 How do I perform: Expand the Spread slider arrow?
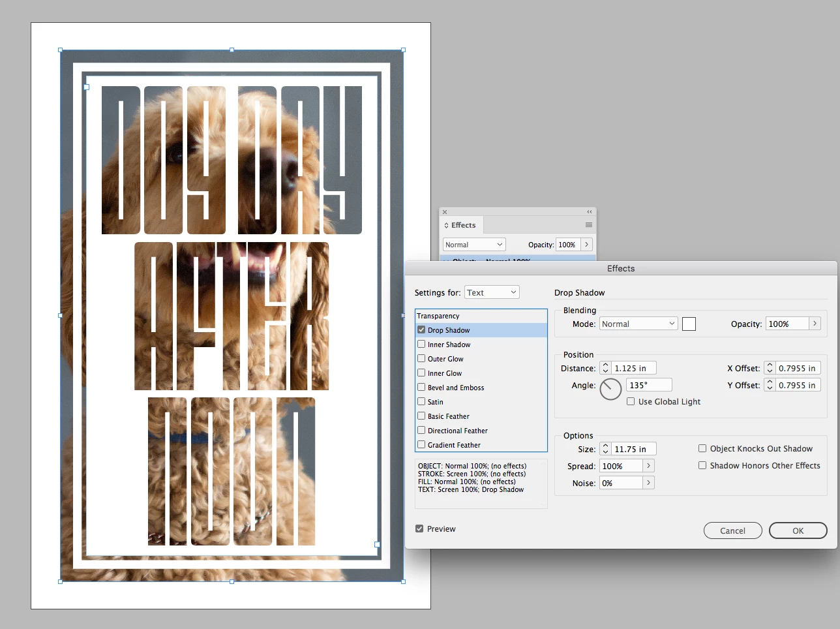(648, 466)
